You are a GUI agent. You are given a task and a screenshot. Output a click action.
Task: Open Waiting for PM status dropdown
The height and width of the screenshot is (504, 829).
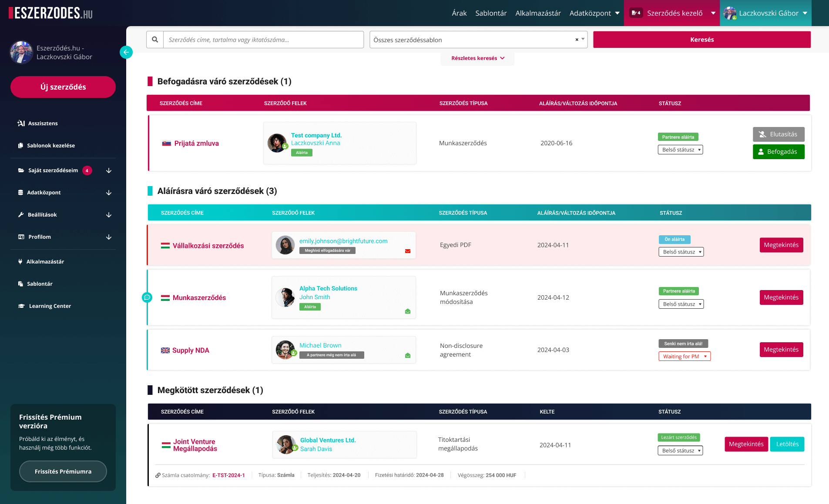coord(684,357)
